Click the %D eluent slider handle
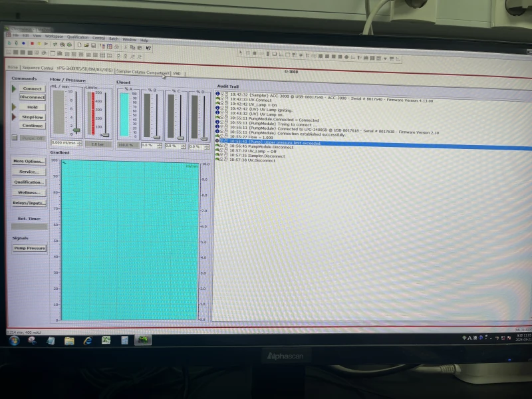532x399 pixels. pos(204,138)
